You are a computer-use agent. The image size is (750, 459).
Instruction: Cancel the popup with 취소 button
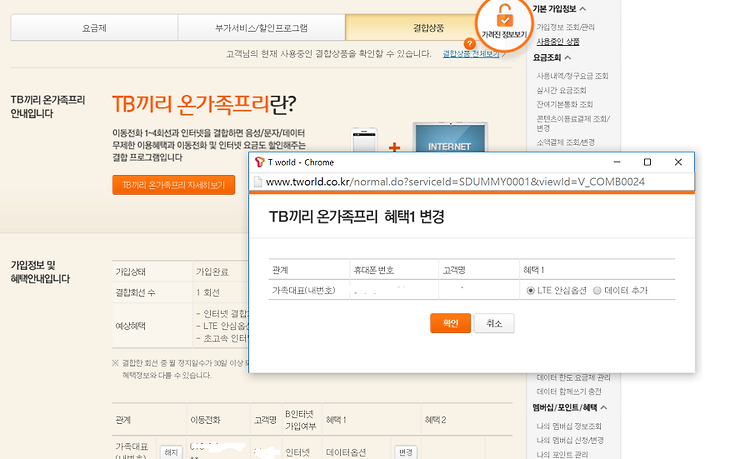494,323
